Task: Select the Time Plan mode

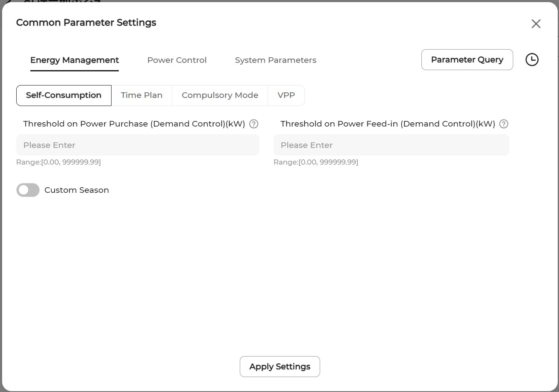Action: (141, 95)
